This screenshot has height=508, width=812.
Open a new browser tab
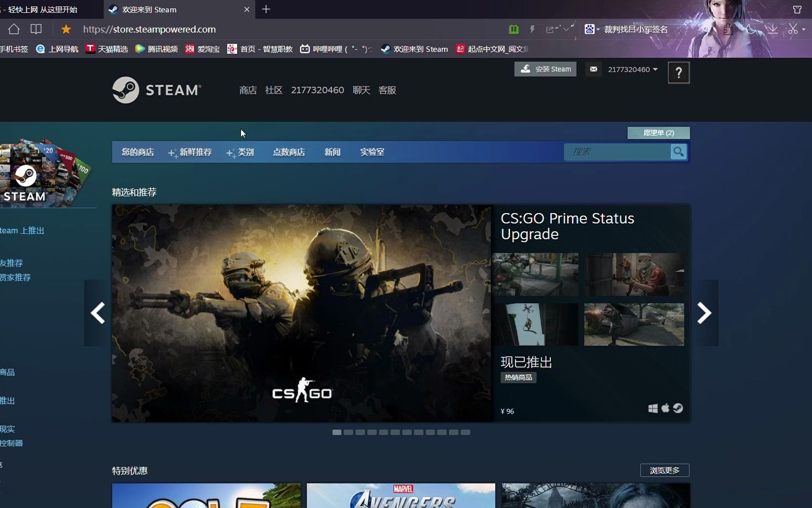coord(266,9)
